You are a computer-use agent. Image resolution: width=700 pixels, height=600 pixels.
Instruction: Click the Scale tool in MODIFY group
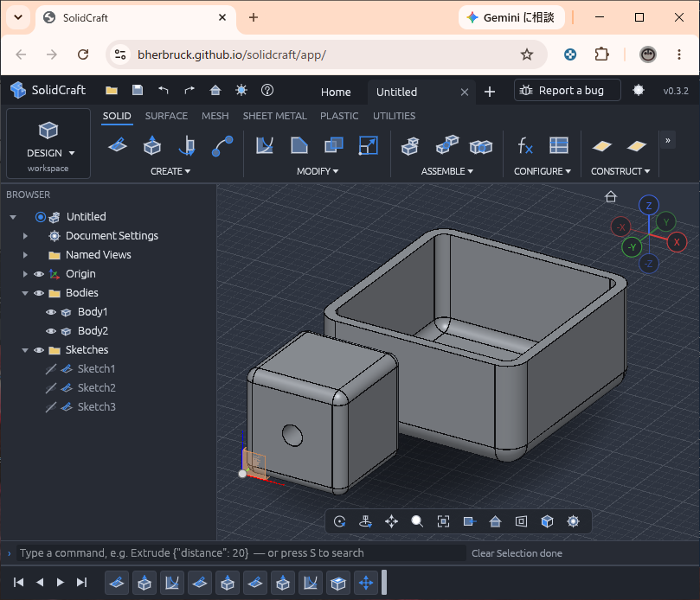369,145
